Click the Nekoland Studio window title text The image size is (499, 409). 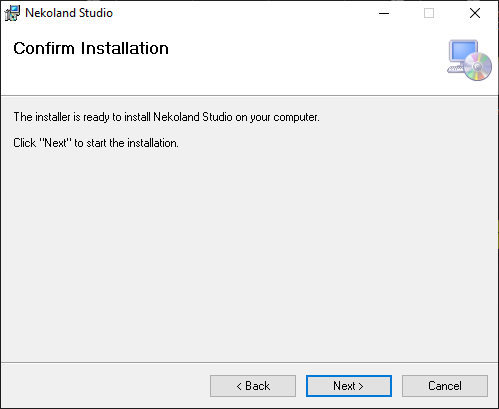pos(69,13)
